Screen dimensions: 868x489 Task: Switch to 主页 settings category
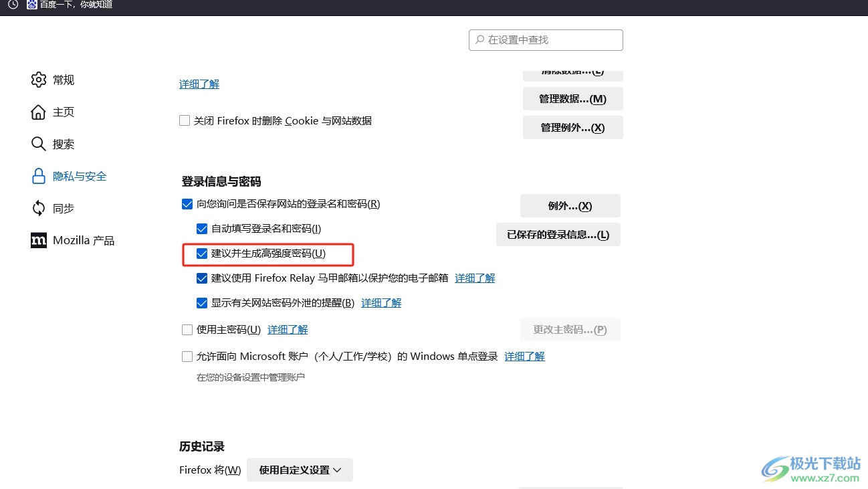click(x=64, y=112)
